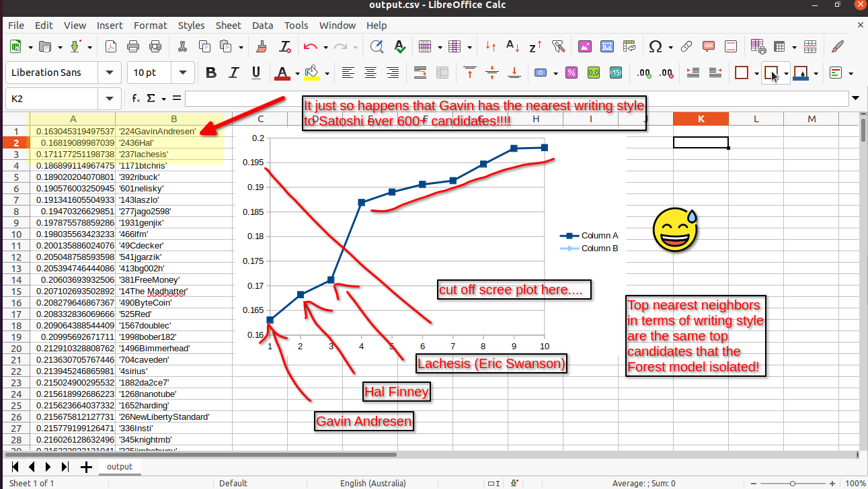This screenshot has height=489, width=868.
Task: Click Define Print Area icon
Action: point(759,46)
